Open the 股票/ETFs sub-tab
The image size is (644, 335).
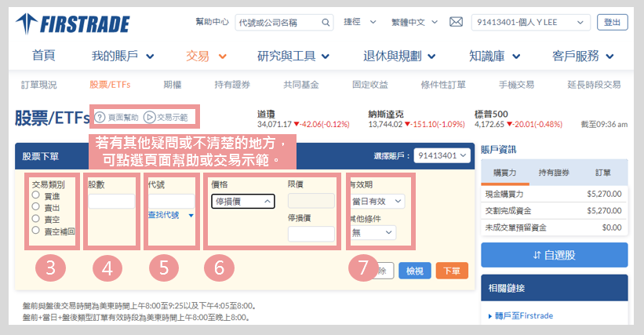pos(110,85)
